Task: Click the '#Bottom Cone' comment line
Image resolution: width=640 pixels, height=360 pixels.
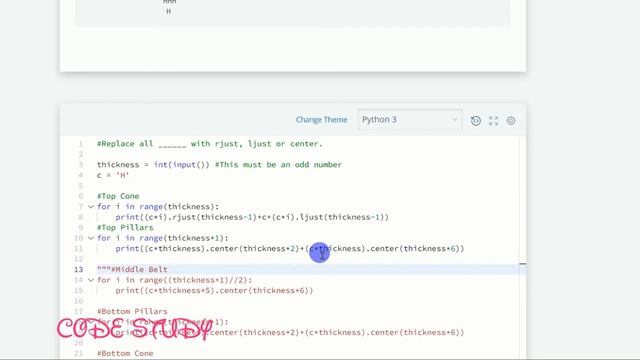Action: [x=125, y=353]
